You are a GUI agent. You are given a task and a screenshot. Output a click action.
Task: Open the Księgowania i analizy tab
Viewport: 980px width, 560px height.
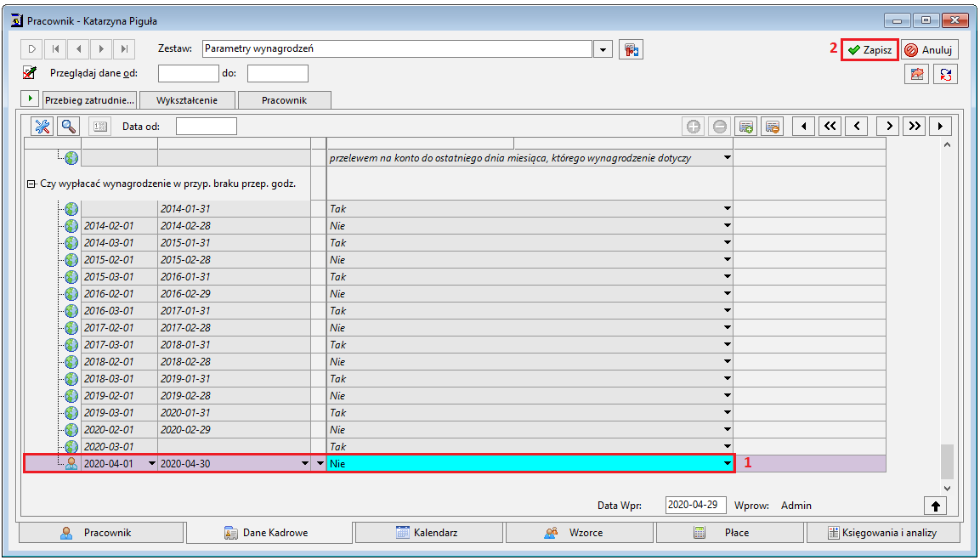pyautogui.click(x=882, y=533)
